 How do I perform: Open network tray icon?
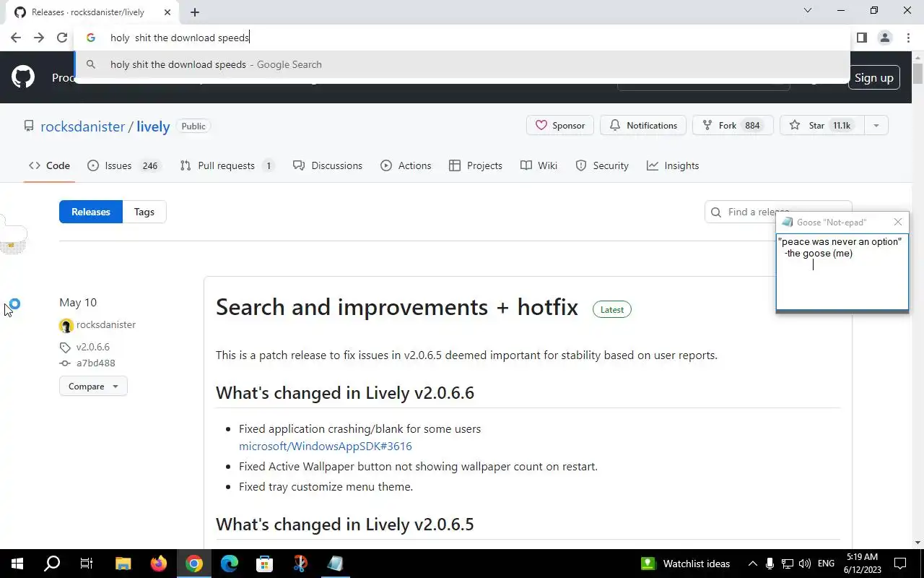(787, 564)
